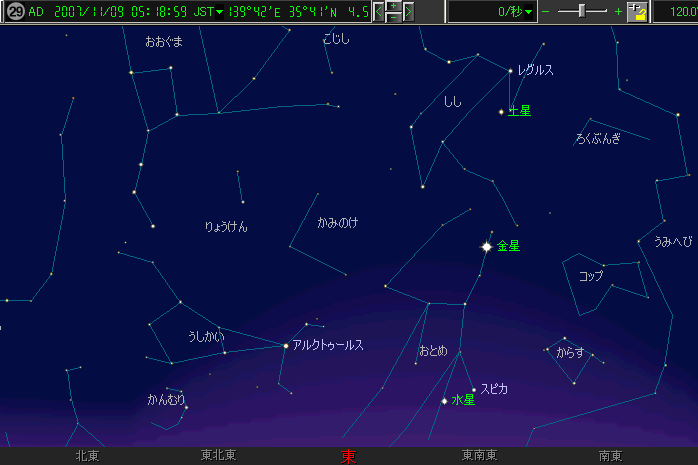Step time forward with right arrow
Viewport: 698px width, 465px height.
click(408, 12)
